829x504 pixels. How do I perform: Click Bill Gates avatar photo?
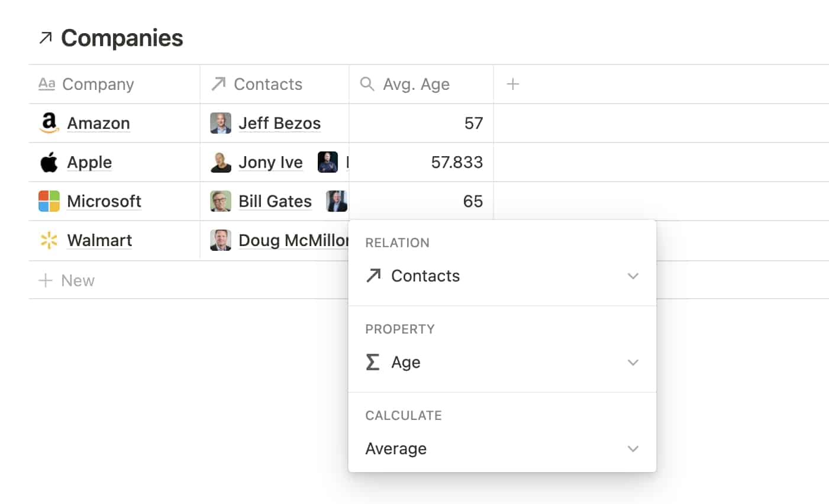(x=221, y=201)
